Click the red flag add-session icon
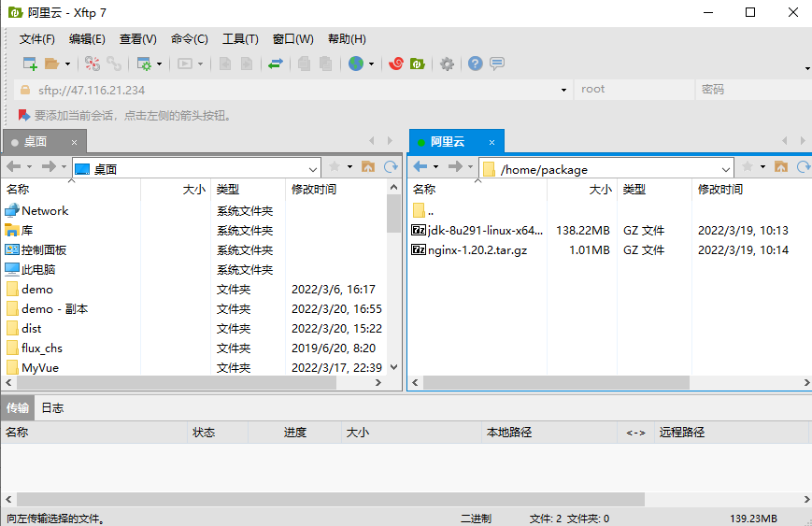812x526 pixels. [x=23, y=115]
